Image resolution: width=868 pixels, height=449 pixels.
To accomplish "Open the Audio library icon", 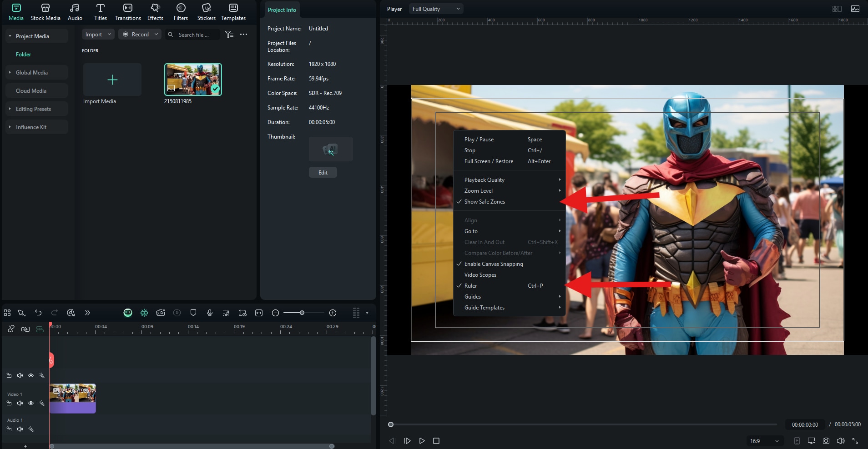I will pyautogui.click(x=75, y=8).
